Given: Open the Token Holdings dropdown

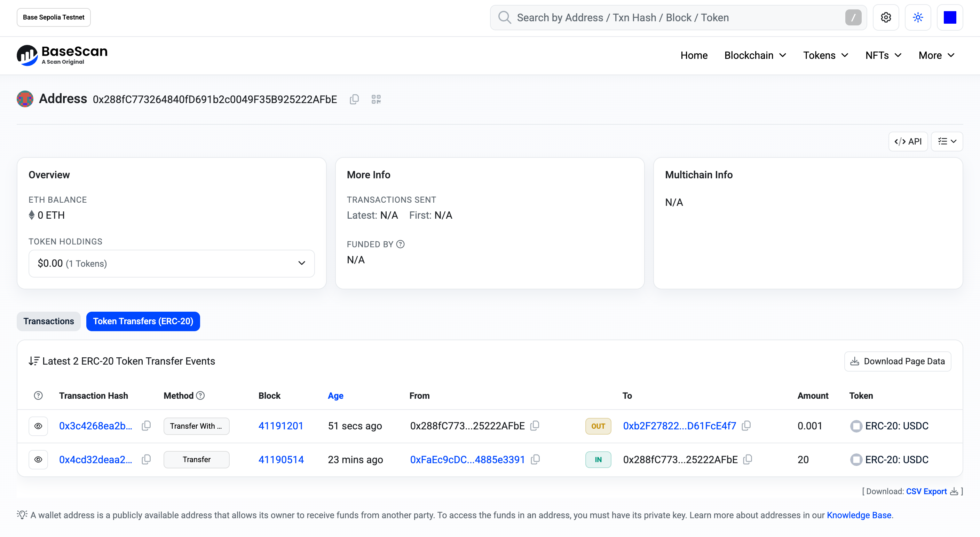Looking at the screenshot, I should (172, 263).
